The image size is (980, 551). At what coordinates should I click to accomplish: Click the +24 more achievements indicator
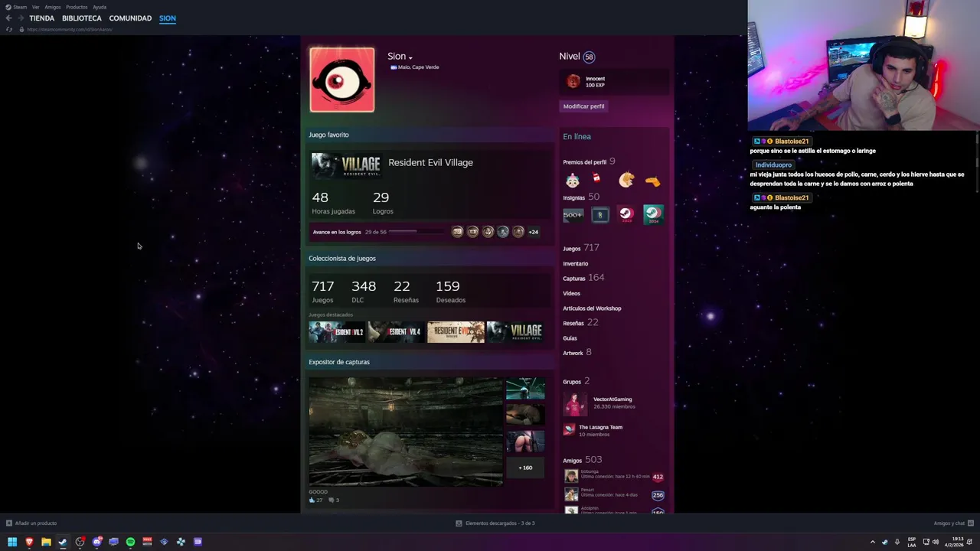pyautogui.click(x=533, y=232)
